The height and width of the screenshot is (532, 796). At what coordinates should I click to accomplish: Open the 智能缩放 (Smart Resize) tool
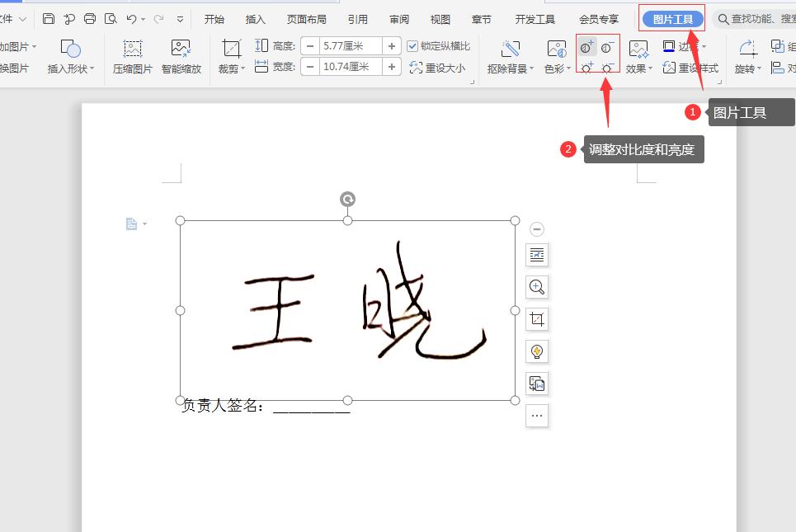[x=181, y=58]
